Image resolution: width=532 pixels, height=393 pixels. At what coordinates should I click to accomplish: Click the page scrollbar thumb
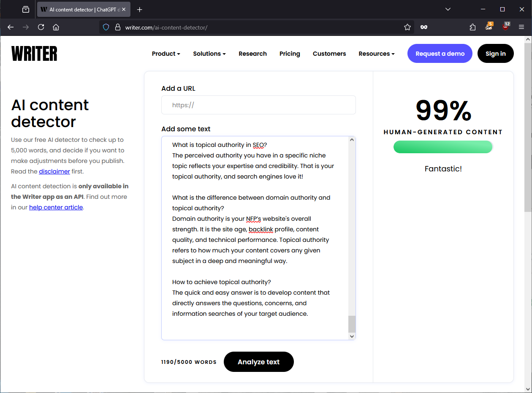(x=527, y=127)
